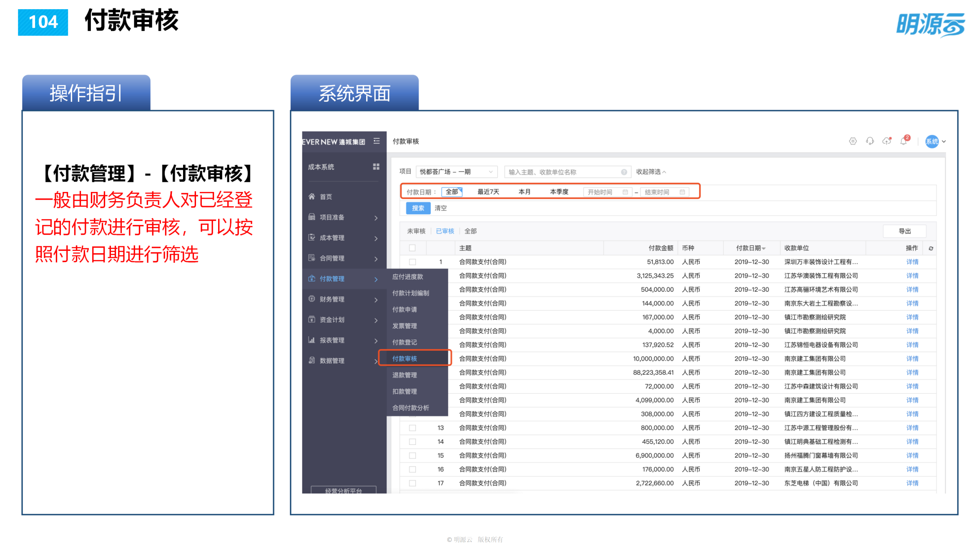The height and width of the screenshot is (550, 980).
Task: Click the 首页 home icon in sidebar
Action: [312, 196]
